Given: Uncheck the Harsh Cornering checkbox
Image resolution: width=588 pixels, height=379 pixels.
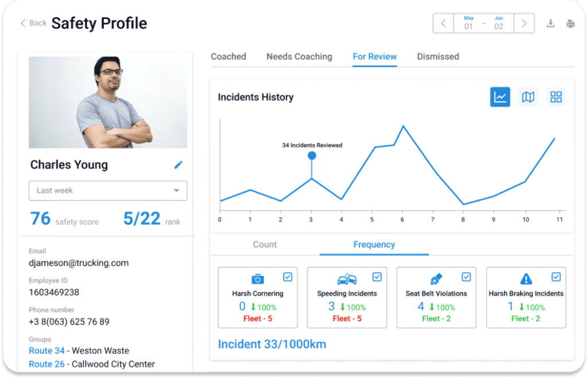Looking at the screenshot, I should tap(288, 277).
